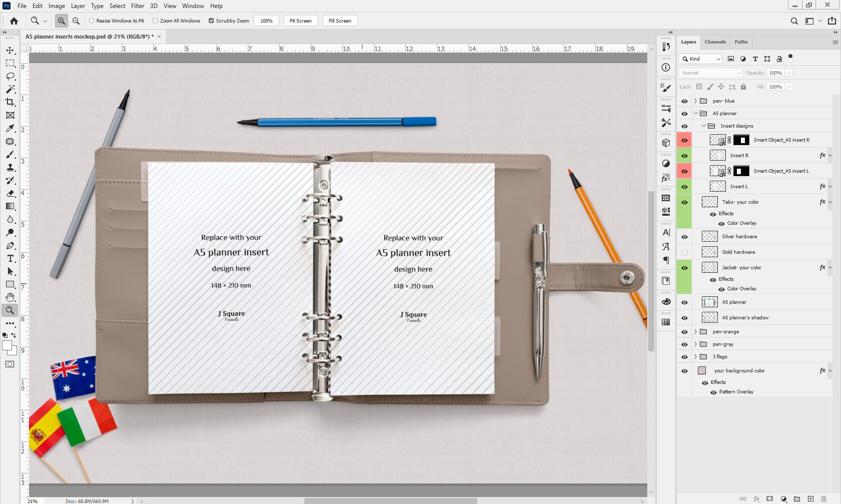Expand the pen-blue layer group
Image resolution: width=841 pixels, height=504 pixels.
pyautogui.click(x=695, y=101)
